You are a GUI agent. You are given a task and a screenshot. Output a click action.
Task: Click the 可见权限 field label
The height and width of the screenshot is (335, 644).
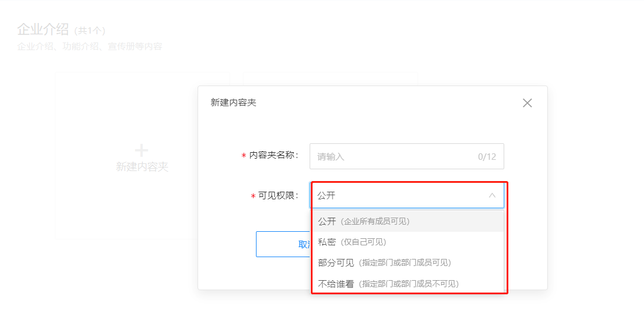coord(278,196)
